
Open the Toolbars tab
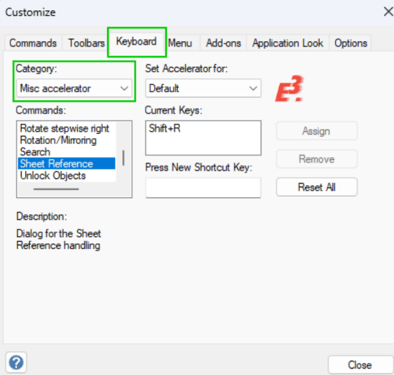[86, 43]
